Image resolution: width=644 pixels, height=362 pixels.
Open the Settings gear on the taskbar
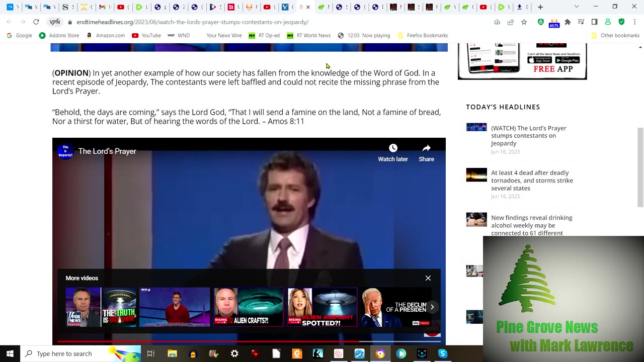point(234,353)
